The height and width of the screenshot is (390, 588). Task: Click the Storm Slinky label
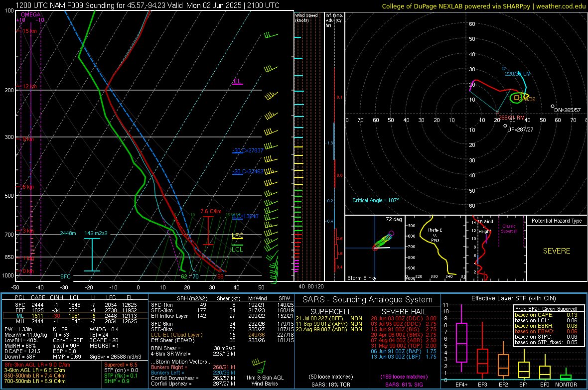coord(361,278)
